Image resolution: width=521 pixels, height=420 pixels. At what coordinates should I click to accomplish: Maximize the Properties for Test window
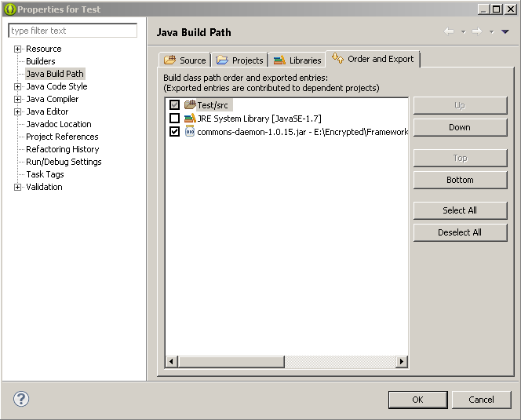(497, 9)
